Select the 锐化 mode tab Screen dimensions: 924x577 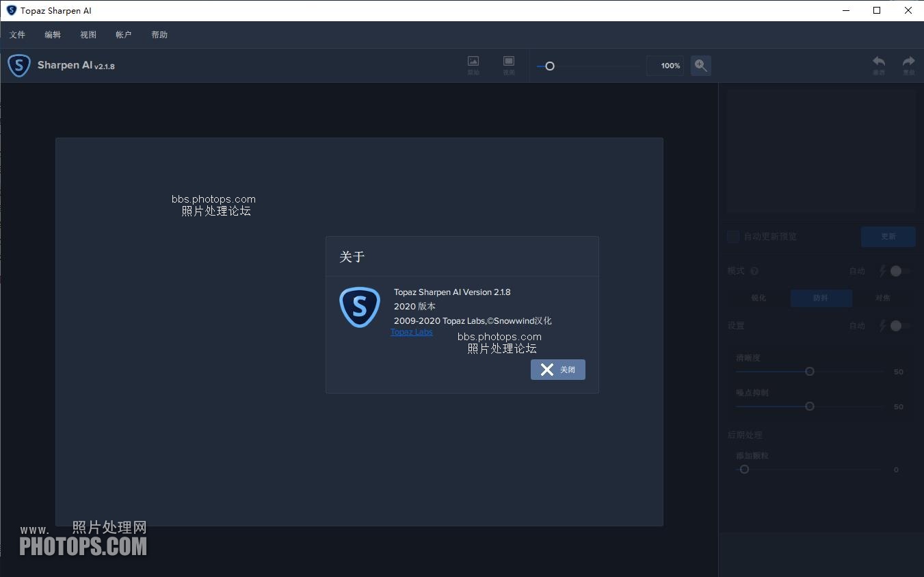click(x=758, y=298)
